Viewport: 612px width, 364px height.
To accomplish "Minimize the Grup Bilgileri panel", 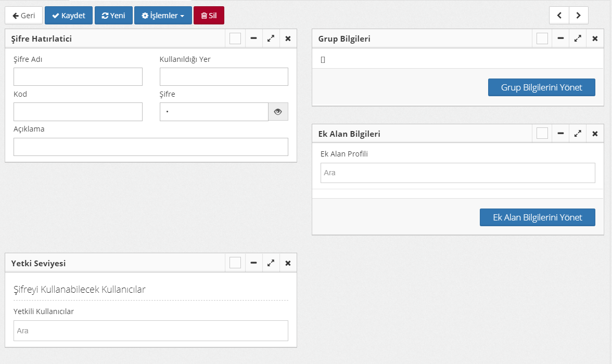I will [x=560, y=38].
